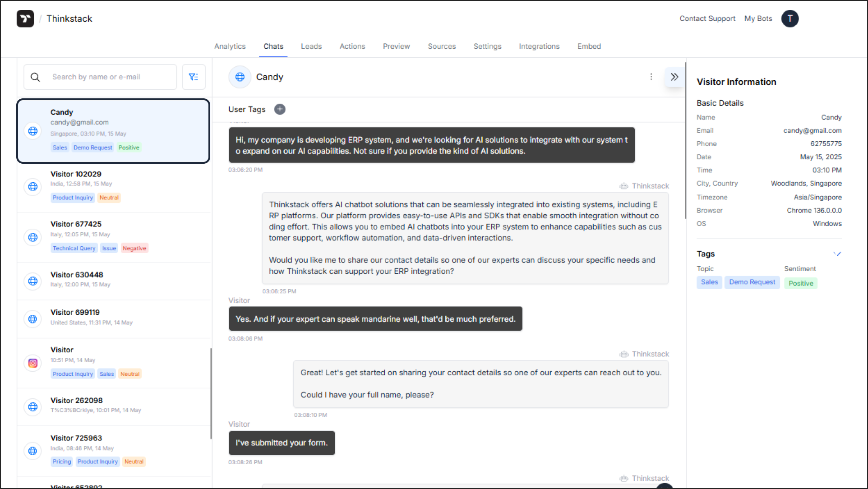The height and width of the screenshot is (489, 868).
Task: Click Chrome 136.0.0.0 browser value
Action: [x=814, y=211]
